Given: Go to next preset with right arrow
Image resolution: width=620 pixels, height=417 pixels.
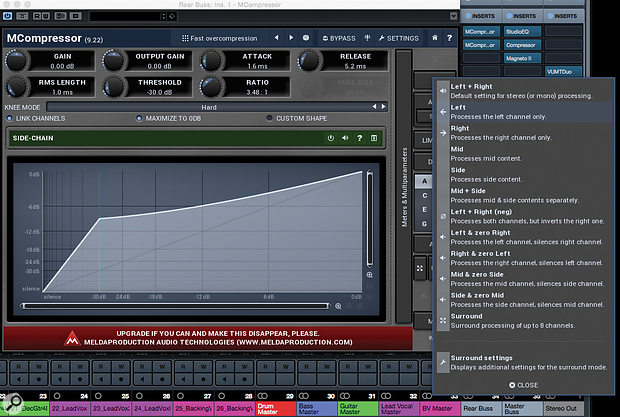Looking at the screenshot, I should (291, 38).
